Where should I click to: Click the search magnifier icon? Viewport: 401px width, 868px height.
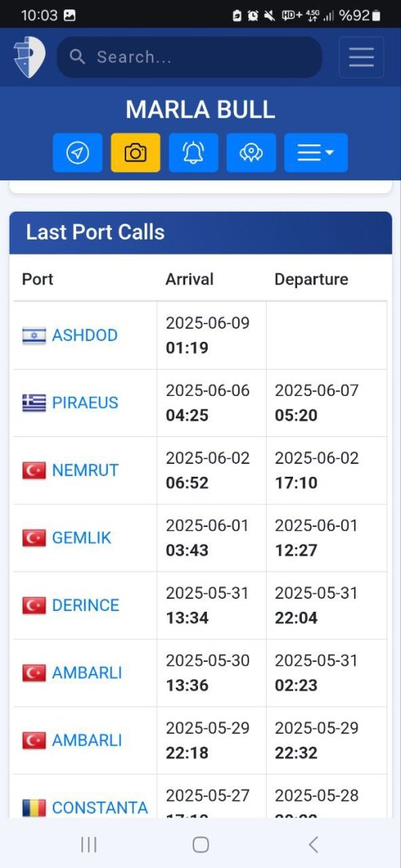coord(77,57)
